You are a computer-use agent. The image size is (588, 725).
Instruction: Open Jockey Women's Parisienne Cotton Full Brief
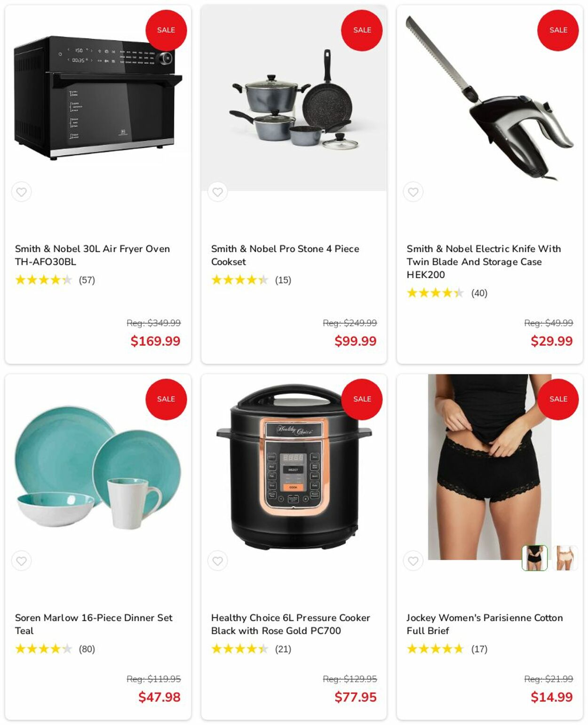click(485, 624)
